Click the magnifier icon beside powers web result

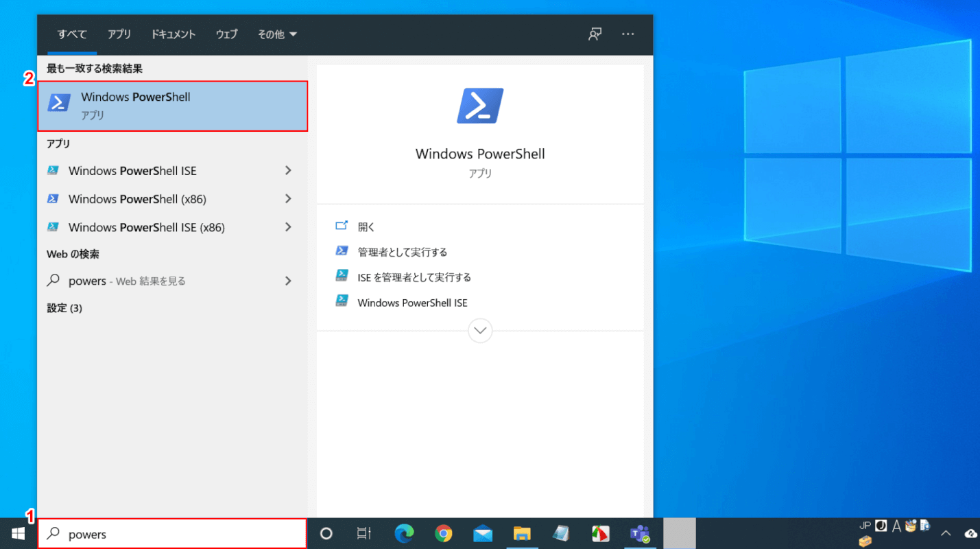coord(53,281)
